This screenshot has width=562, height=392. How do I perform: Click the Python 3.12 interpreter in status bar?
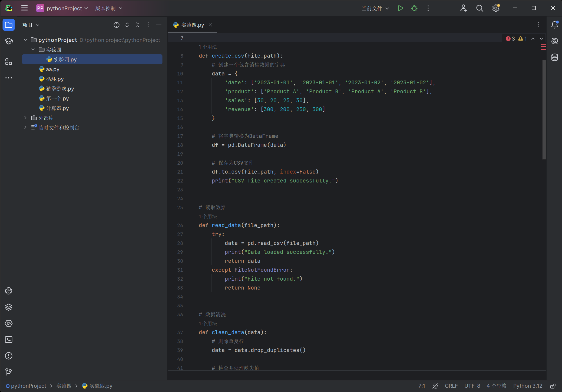pos(528,386)
